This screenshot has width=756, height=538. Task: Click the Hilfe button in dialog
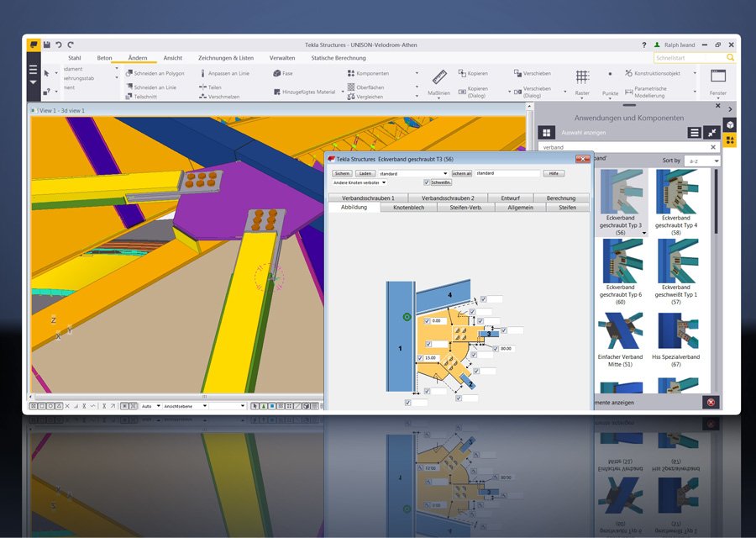pos(554,173)
